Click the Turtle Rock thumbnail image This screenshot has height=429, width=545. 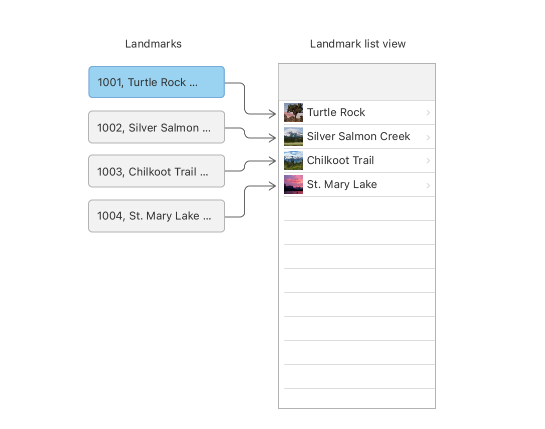(x=293, y=113)
